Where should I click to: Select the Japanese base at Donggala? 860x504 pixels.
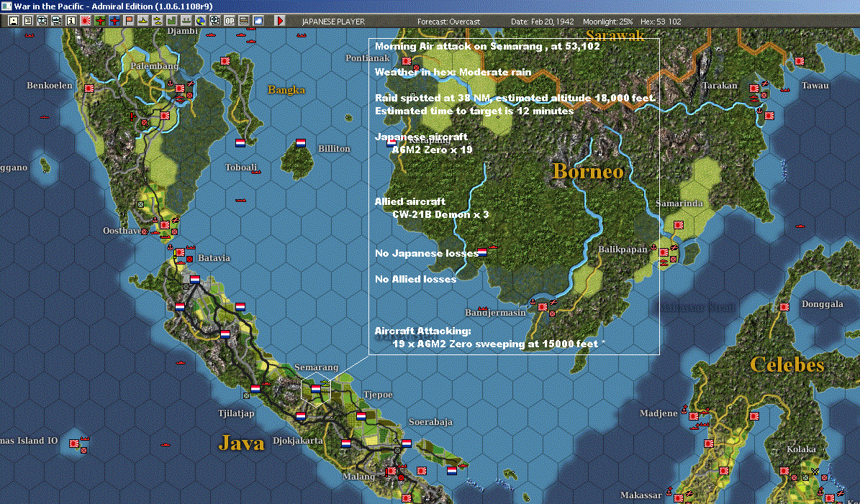tap(784, 307)
